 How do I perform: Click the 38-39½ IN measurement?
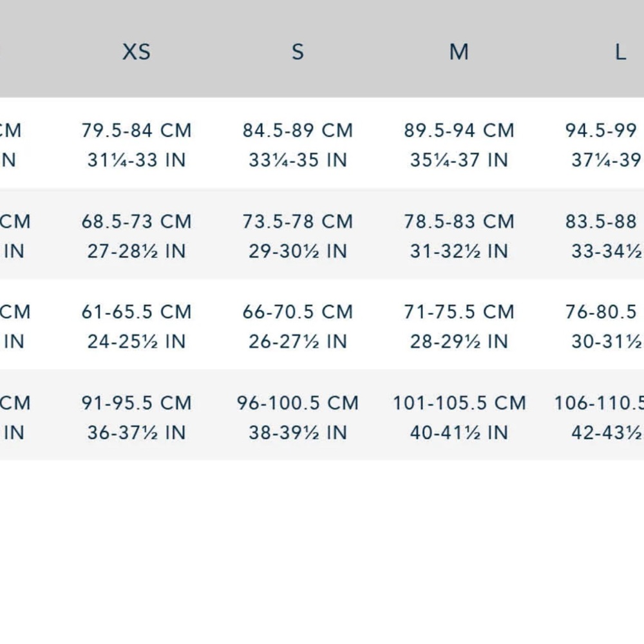[x=298, y=433]
